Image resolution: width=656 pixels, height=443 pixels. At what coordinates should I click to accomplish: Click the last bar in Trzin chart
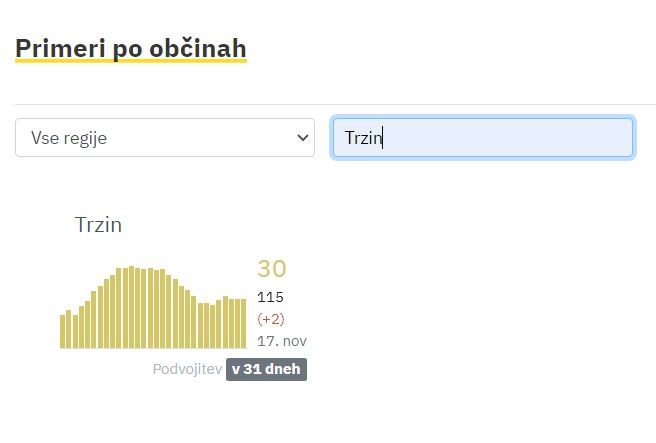pos(243,324)
